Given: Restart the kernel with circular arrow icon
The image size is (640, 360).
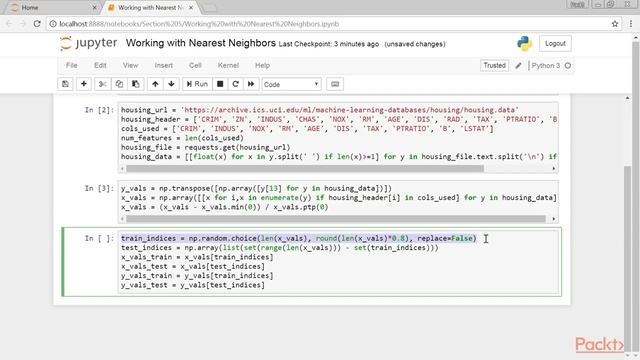Looking at the screenshot, I should [236, 84].
